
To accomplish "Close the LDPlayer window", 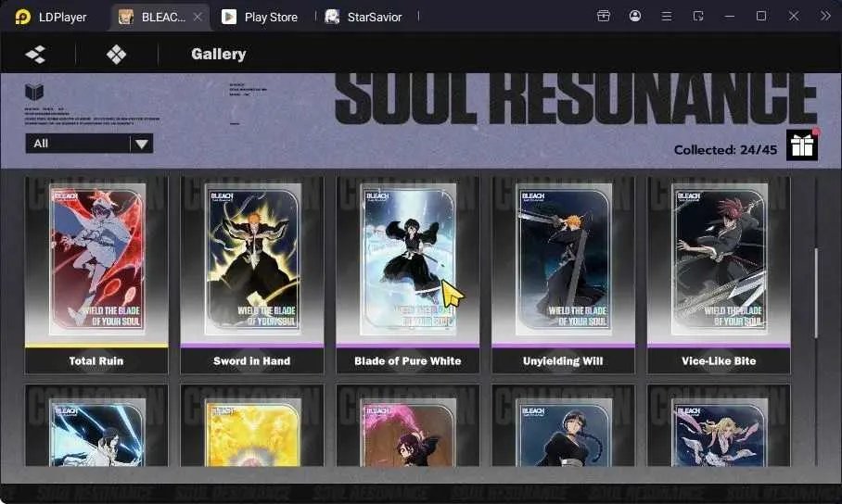I will (x=794, y=16).
